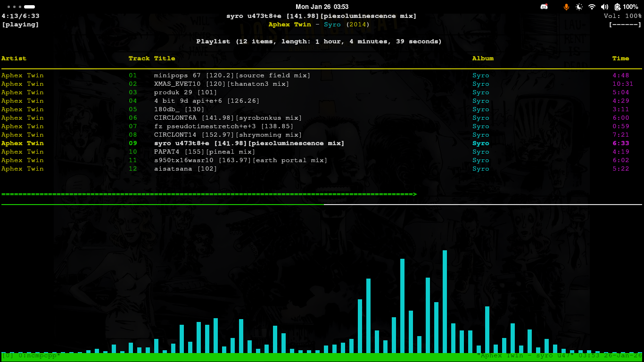Click the playback mode flags [------]

click(x=625, y=25)
